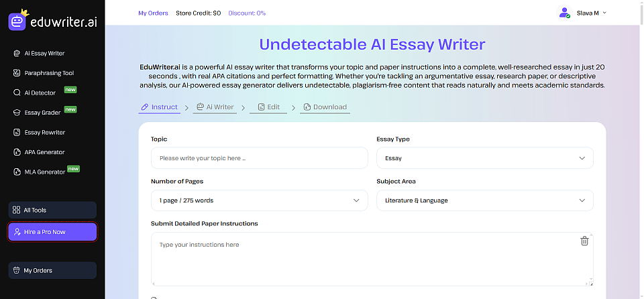
Task: Open the APA Generator
Action: [x=44, y=152]
